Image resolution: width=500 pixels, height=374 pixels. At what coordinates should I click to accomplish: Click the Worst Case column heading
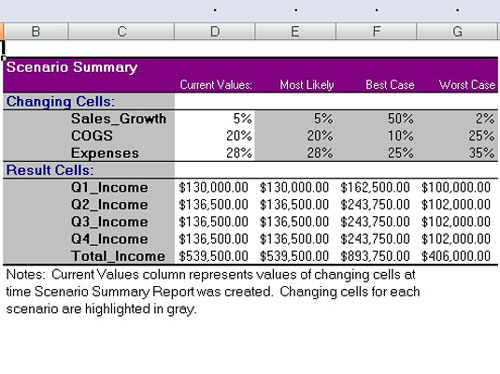[467, 85]
